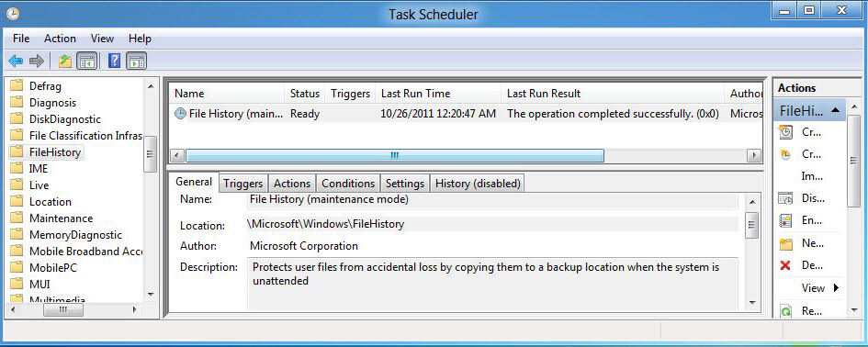Select the File History task row
Viewport: 868px width, 347px height.
pos(465,114)
